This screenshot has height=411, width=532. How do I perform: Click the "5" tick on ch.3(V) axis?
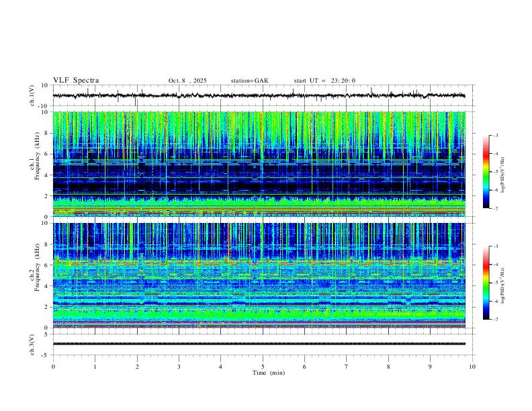click(46, 334)
